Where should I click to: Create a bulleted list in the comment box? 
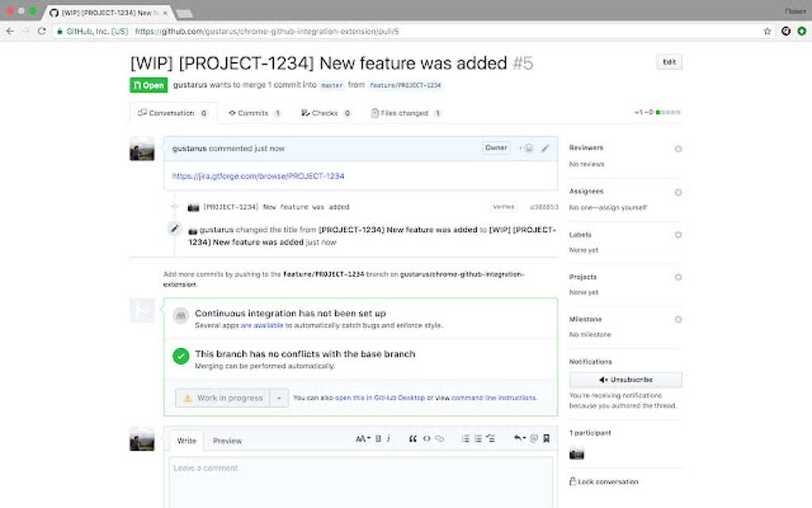(466, 439)
